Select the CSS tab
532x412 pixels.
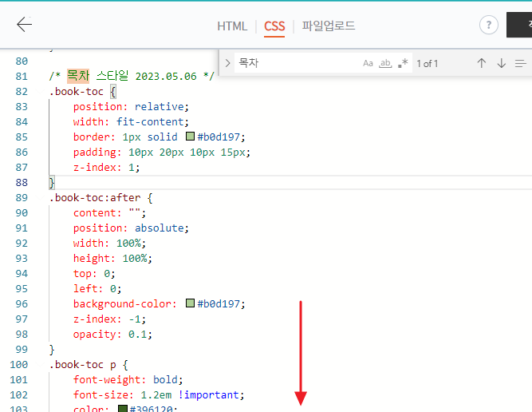pyautogui.click(x=274, y=26)
